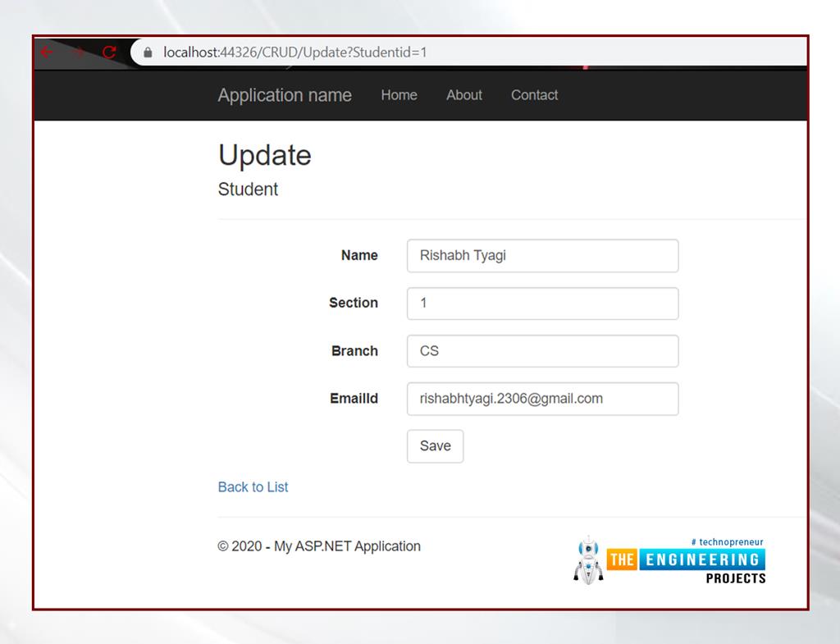Click the browser forward arrow

point(79,53)
